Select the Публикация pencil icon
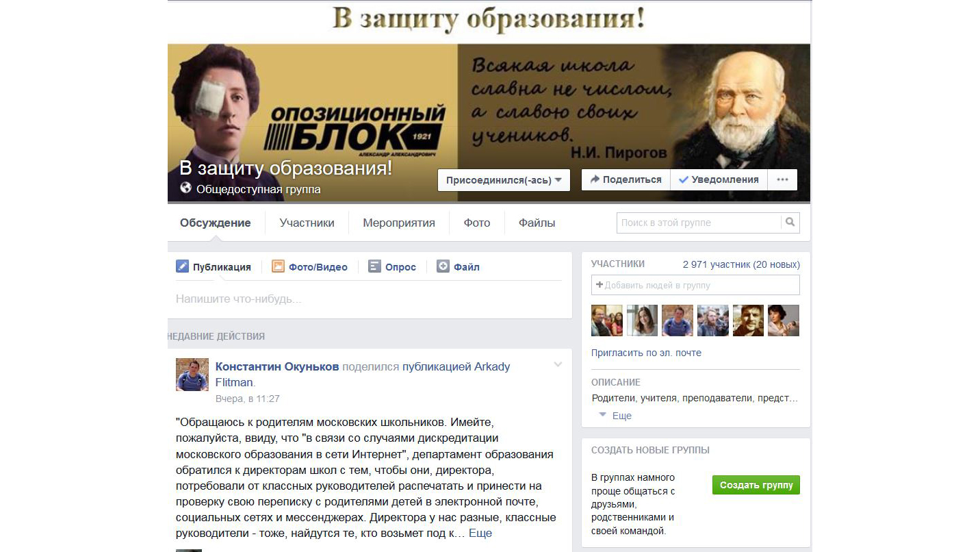 click(182, 266)
